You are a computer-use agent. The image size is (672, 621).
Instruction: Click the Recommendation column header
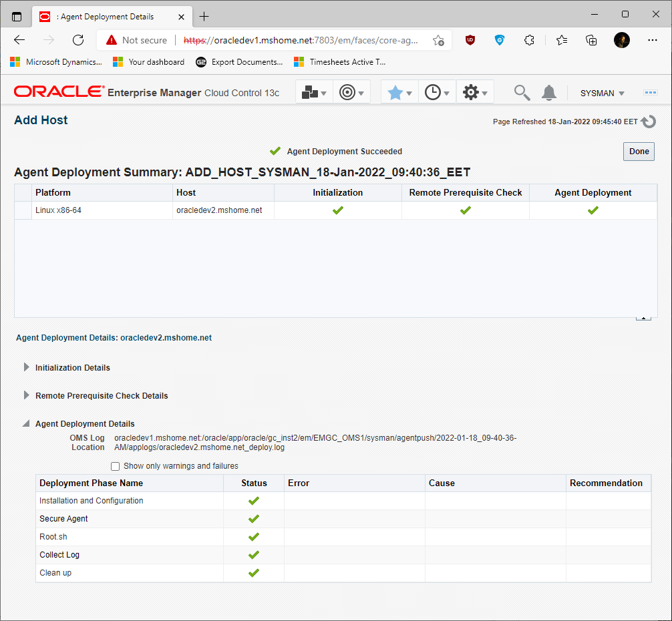(609, 483)
